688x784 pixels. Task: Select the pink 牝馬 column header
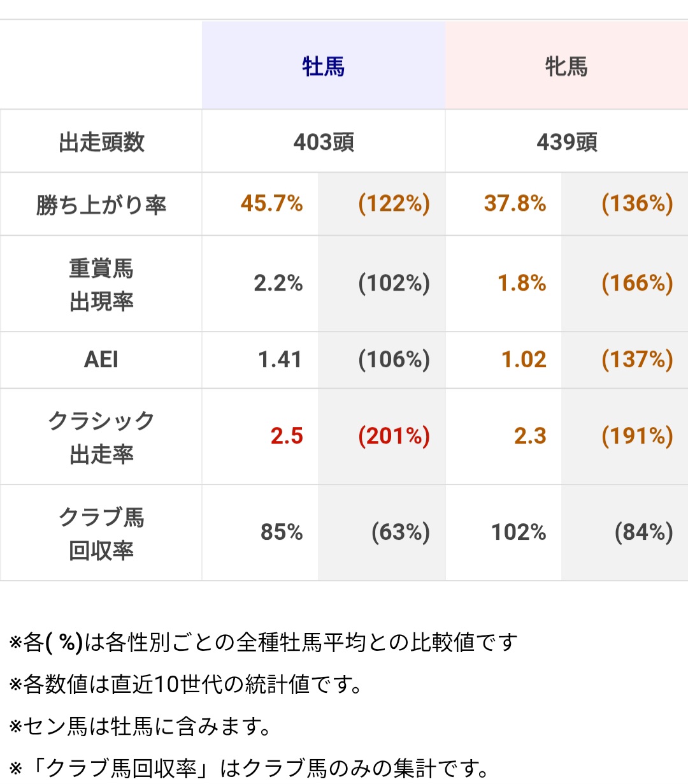coord(566,66)
